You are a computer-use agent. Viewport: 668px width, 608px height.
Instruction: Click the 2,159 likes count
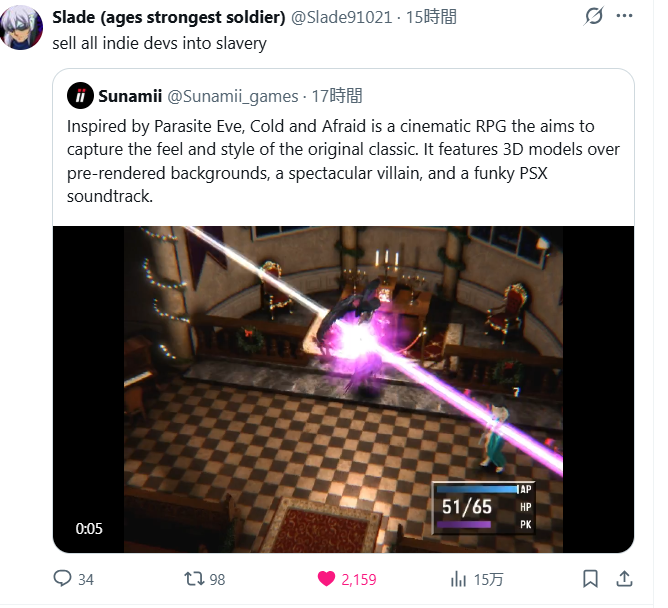pos(359,579)
